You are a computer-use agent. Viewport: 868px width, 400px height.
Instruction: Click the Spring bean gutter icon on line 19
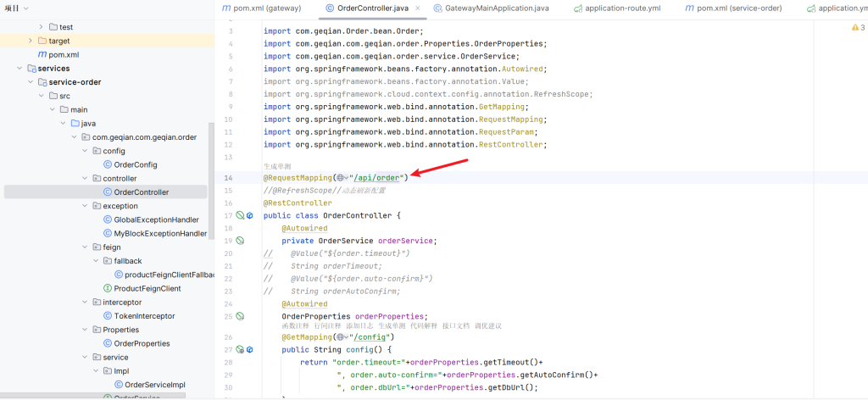[240, 241]
